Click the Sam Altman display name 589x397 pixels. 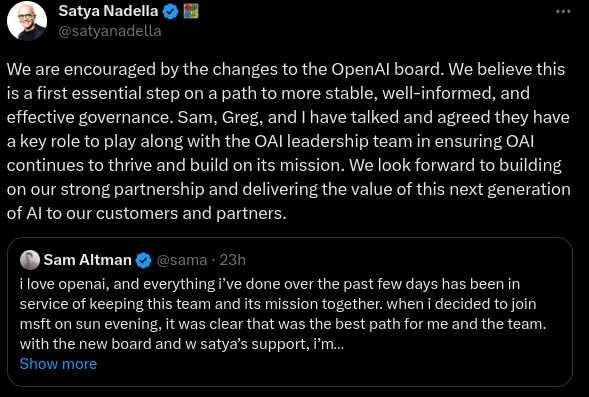coord(87,260)
